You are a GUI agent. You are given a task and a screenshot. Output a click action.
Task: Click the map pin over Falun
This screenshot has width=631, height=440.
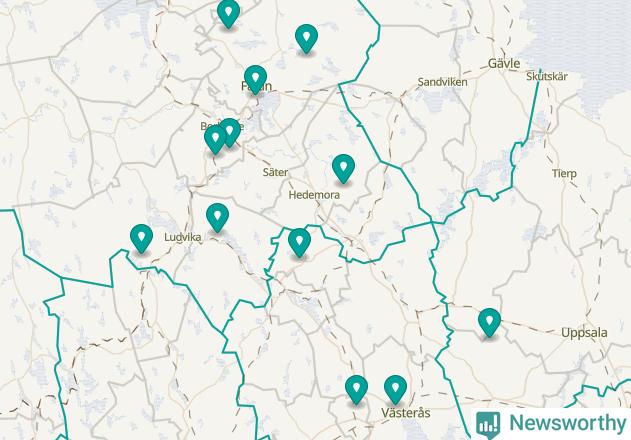pos(255,79)
